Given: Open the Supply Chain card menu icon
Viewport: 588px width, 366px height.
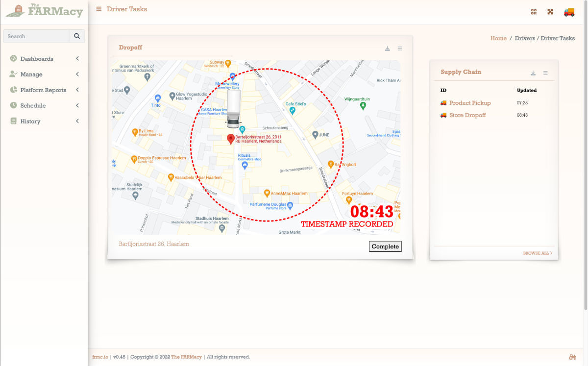Looking at the screenshot, I should pos(545,73).
